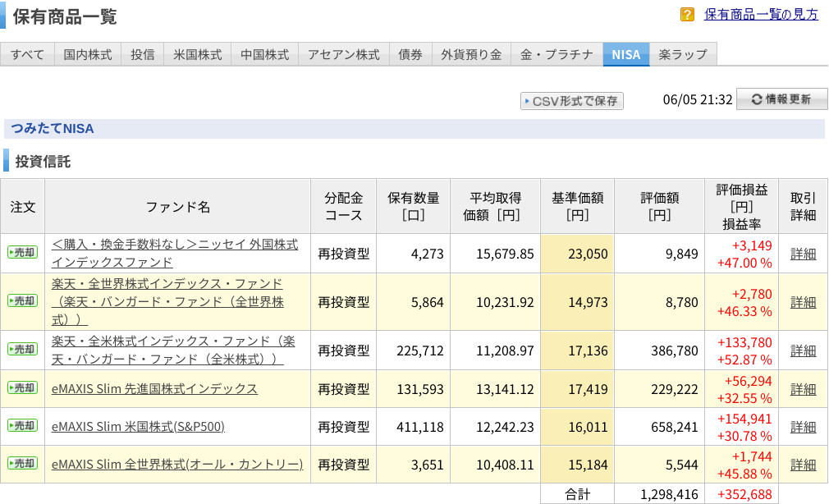Select the 米国株式 tab
Screen dimensions: 829x504
click(x=198, y=54)
